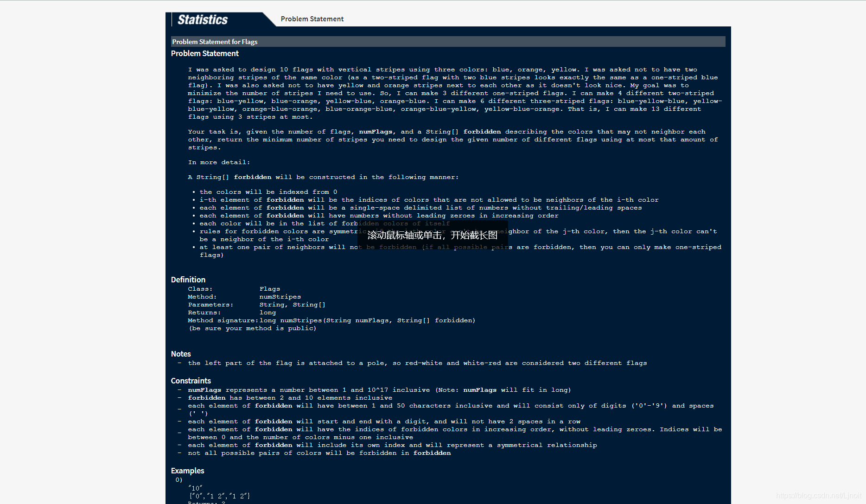Click the 'Problem Statement' section heading
The image size is (866, 504).
click(204, 53)
